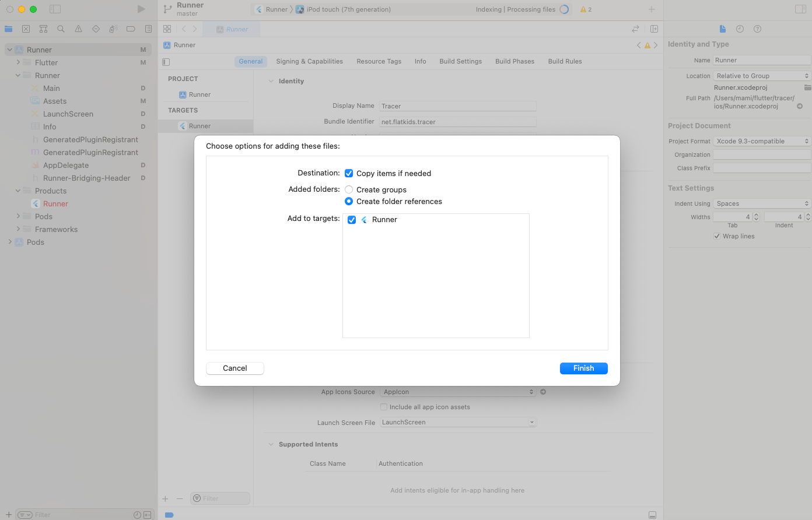Click the Run (play) button in toolbar

click(x=141, y=9)
